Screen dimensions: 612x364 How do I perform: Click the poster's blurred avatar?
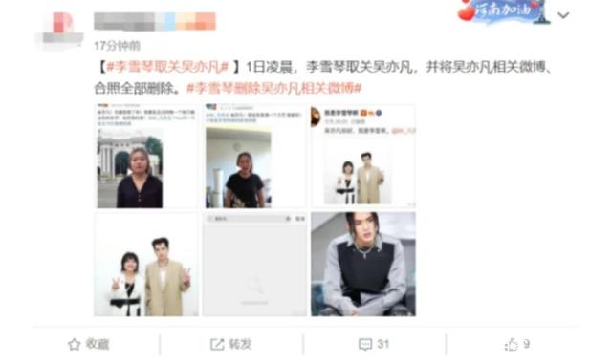[x=60, y=31]
